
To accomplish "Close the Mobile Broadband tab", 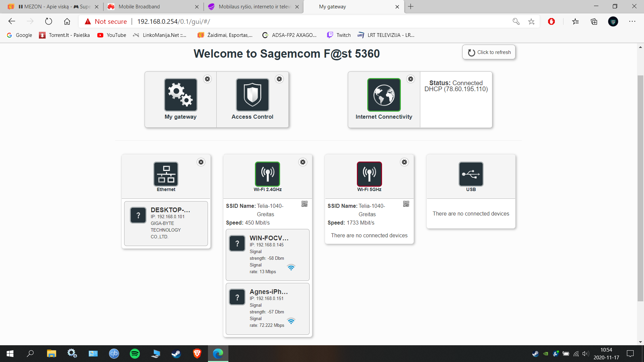I will tap(197, 7).
